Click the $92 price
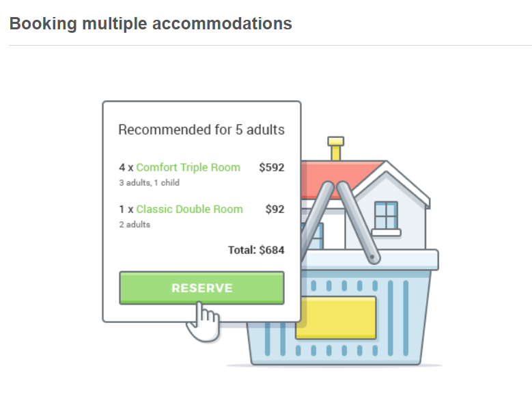 [x=275, y=209]
